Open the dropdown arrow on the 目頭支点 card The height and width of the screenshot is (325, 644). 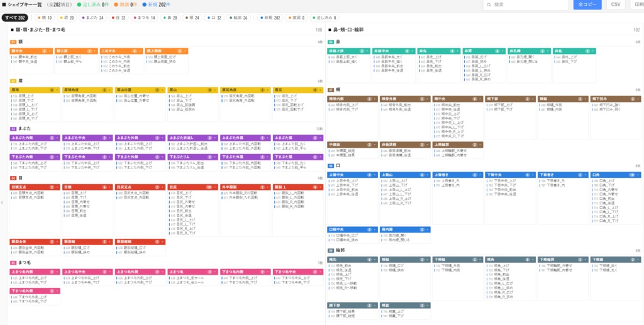[57, 187]
